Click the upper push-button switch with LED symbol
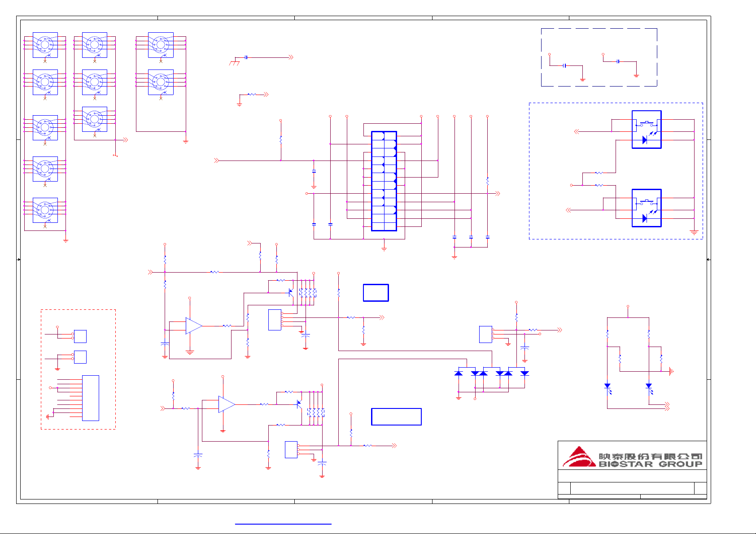Image resolution: width=756 pixels, height=534 pixels. coord(647,130)
